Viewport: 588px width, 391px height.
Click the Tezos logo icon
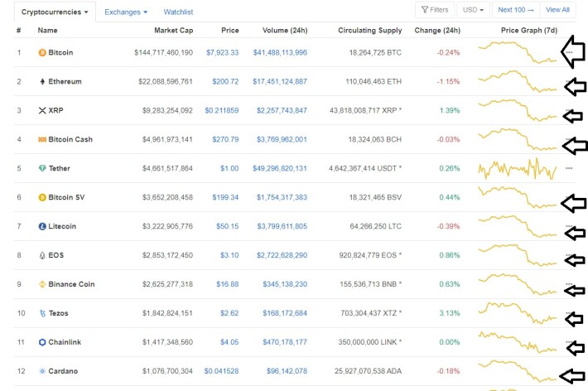[x=42, y=313]
